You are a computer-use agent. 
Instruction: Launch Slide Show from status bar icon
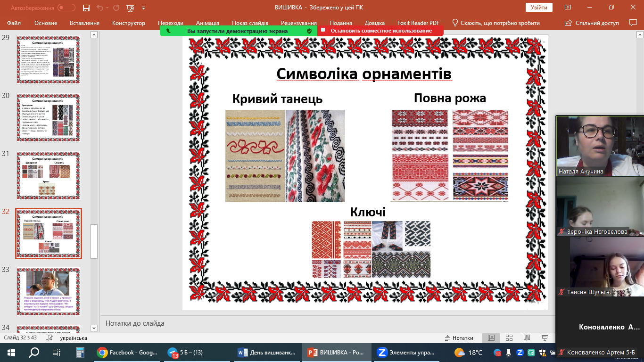pyautogui.click(x=545, y=338)
